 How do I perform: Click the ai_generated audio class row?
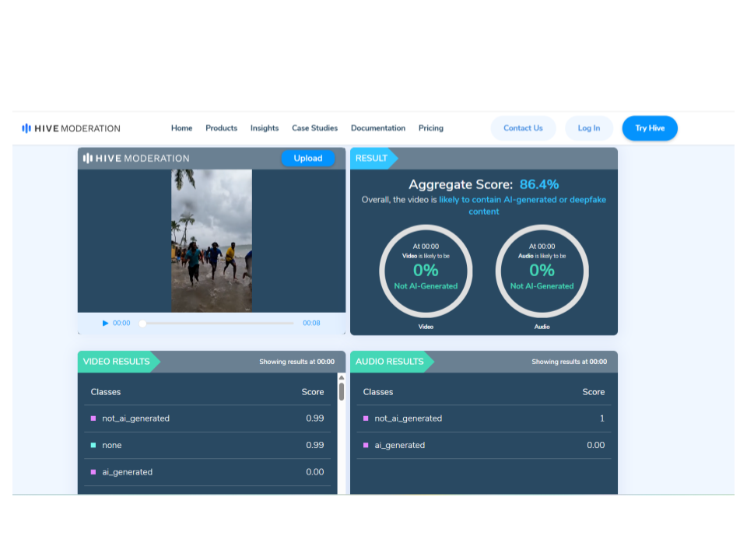click(x=483, y=446)
